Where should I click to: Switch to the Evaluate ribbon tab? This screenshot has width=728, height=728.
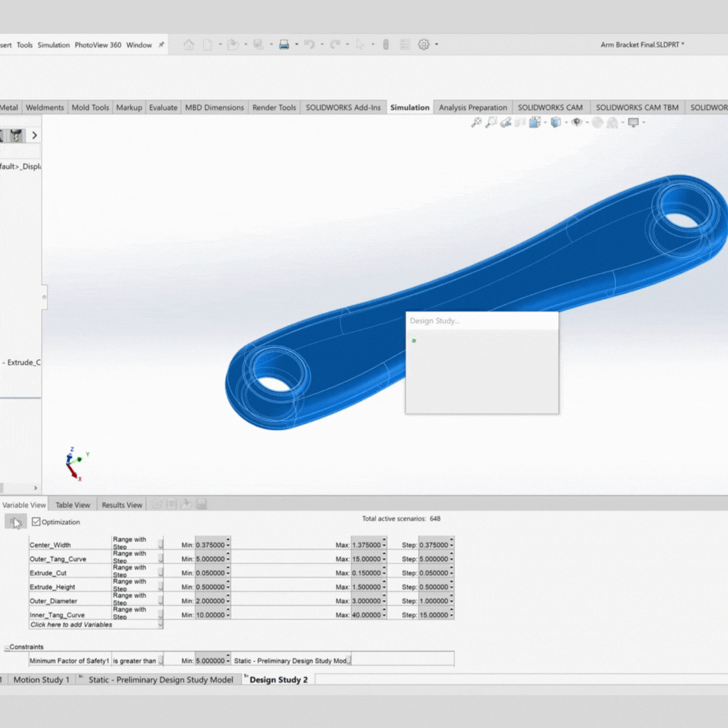[x=163, y=107]
